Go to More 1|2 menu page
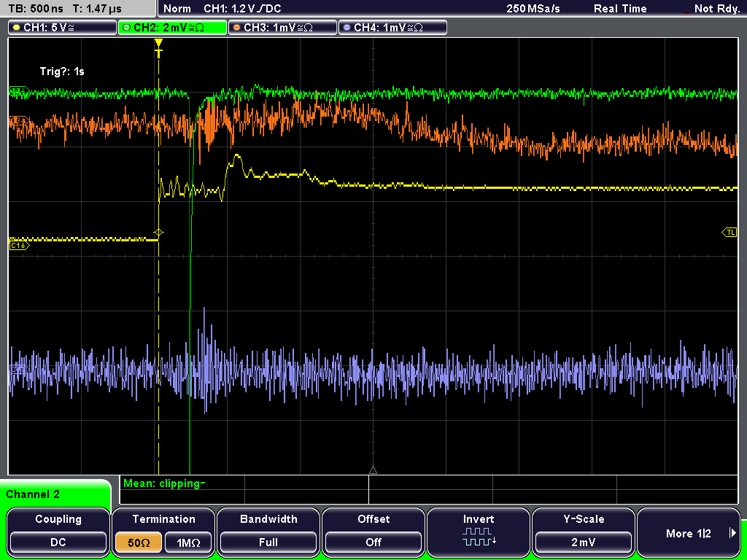The width and height of the screenshot is (747, 560). pyautogui.click(x=689, y=532)
